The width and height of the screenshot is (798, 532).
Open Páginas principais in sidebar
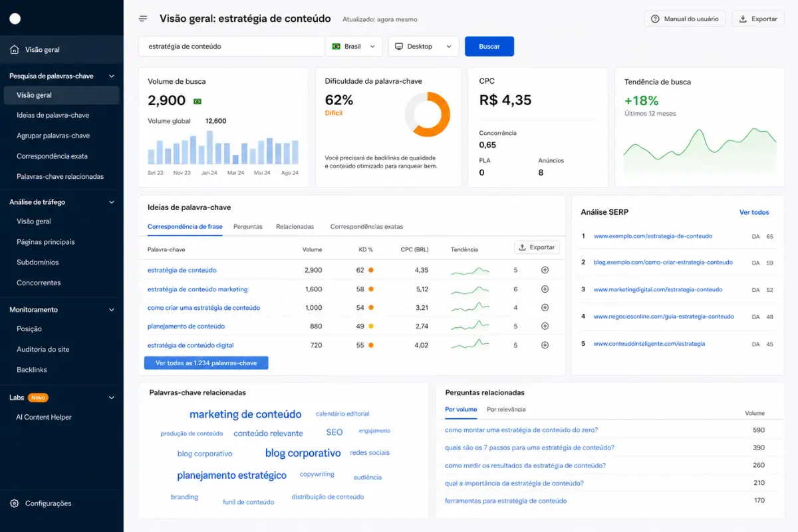[x=46, y=242]
